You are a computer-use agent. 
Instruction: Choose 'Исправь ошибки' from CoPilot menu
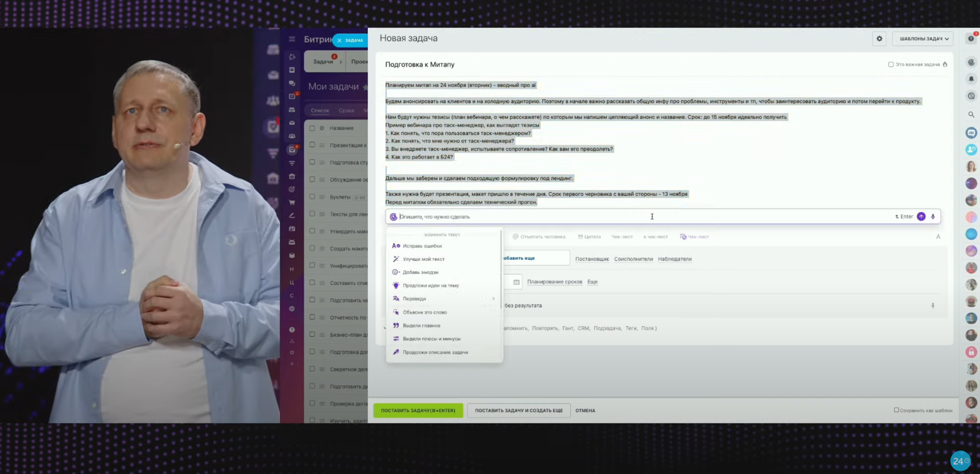[422, 246]
